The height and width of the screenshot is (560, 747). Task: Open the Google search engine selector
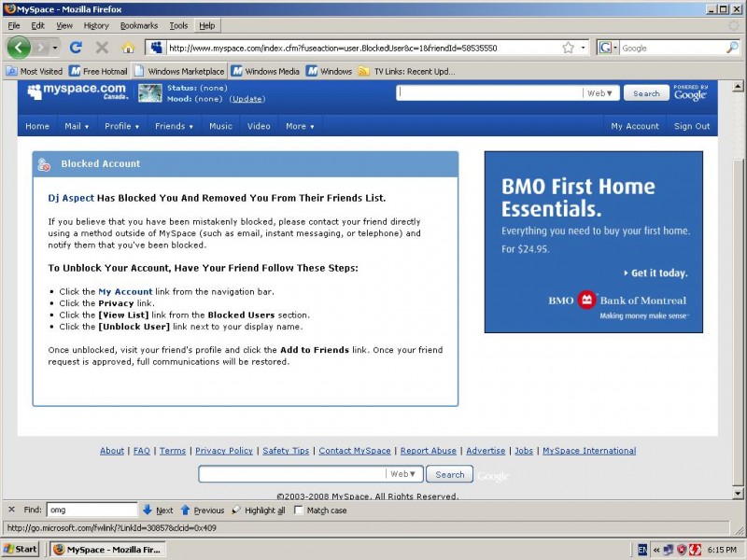(x=609, y=48)
